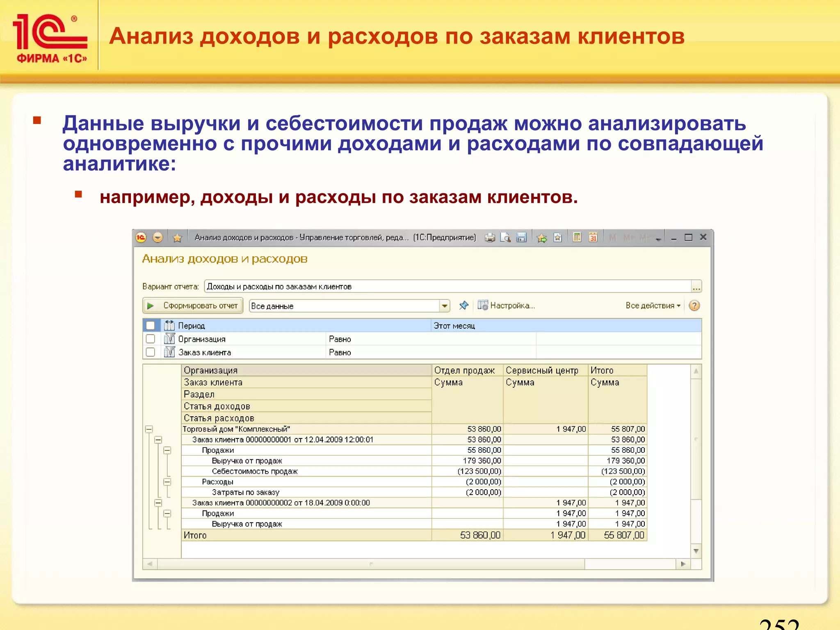Screen dimensions: 840x630
Task: Click Равно in Организация row
Action: 340,339
